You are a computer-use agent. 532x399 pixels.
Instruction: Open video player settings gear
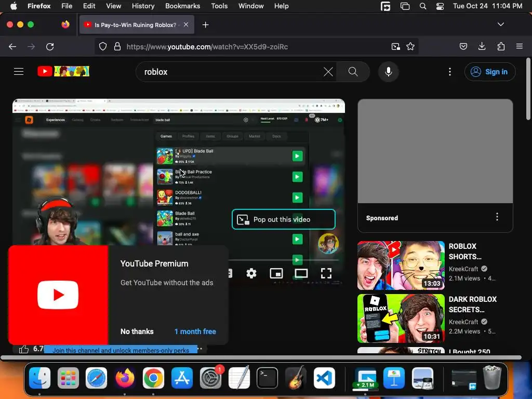click(x=251, y=273)
